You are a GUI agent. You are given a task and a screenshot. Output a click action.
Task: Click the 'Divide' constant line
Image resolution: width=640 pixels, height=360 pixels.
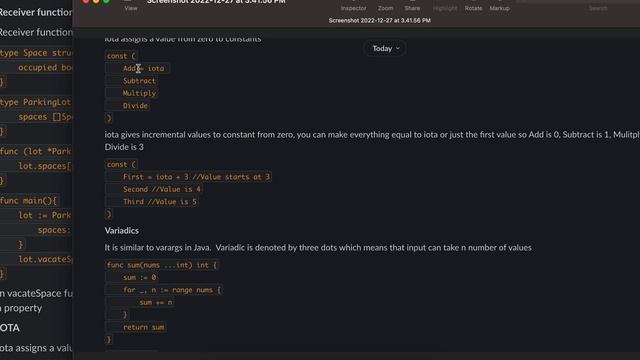coord(135,106)
